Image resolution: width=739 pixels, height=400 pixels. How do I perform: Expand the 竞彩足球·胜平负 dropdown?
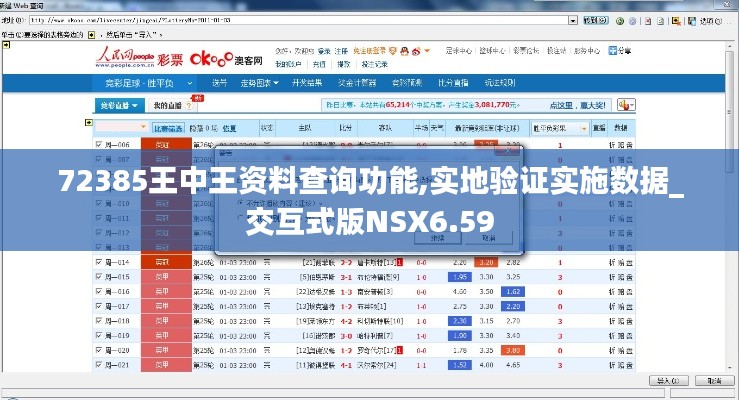190,83
